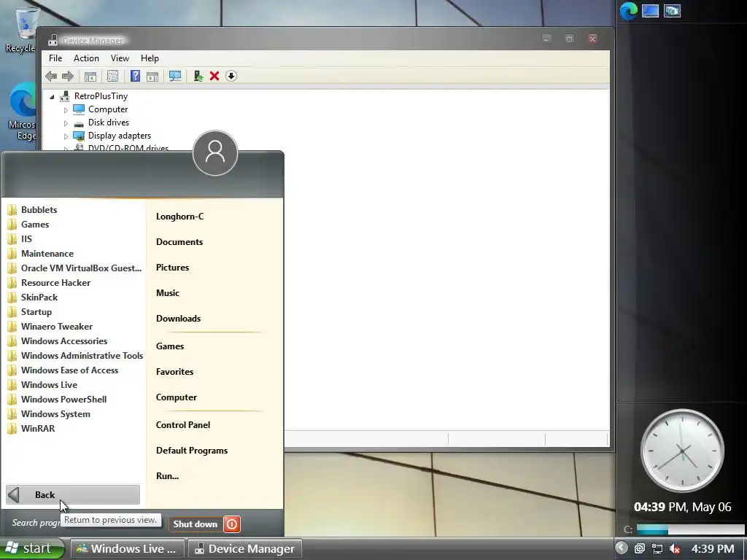Show hidden tray icons chevron

click(x=622, y=548)
